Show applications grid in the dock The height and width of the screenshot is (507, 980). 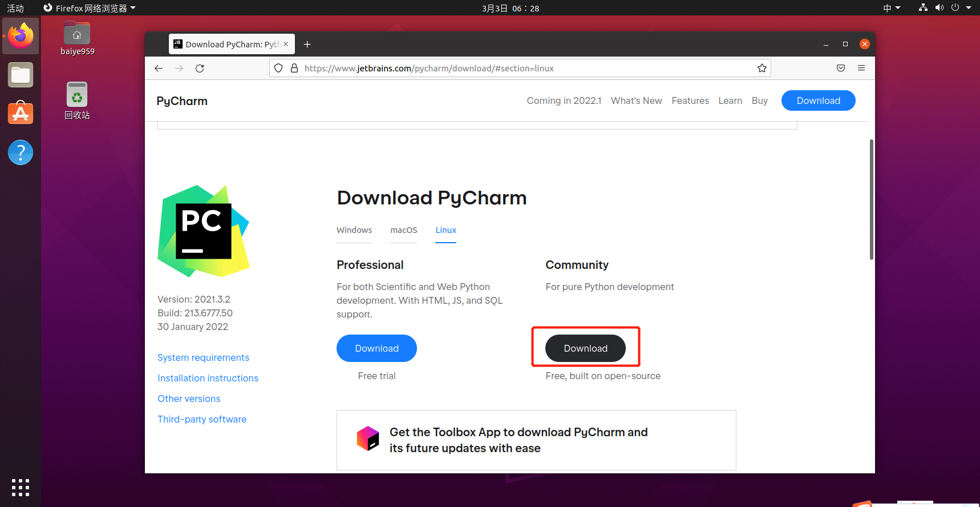21,487
